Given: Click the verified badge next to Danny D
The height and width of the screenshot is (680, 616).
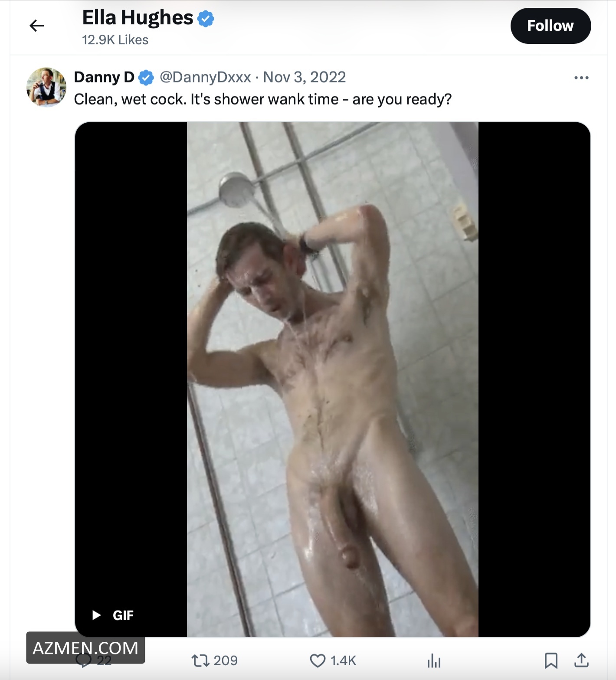Looking at the screenshot, I should pos(146,78).
